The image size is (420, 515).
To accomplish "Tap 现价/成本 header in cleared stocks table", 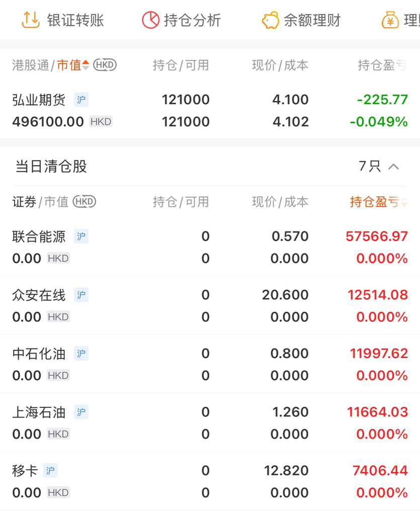I will pos(280,202).
